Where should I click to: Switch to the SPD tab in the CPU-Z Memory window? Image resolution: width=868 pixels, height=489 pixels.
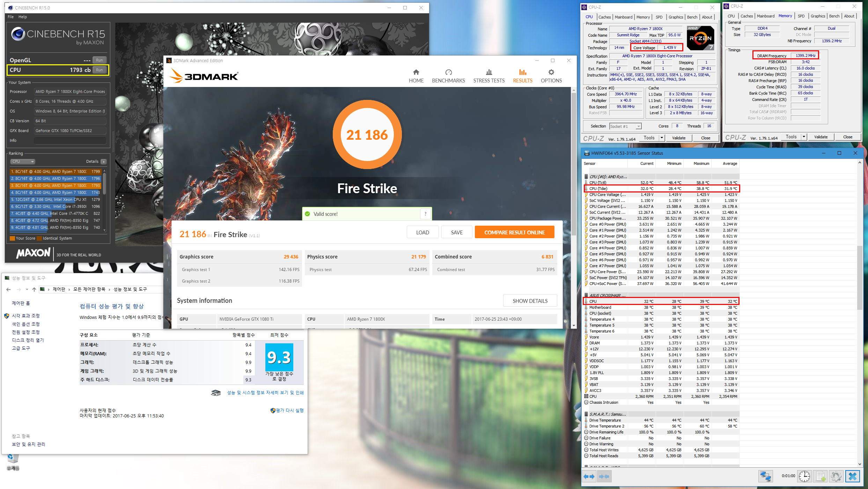801,16
